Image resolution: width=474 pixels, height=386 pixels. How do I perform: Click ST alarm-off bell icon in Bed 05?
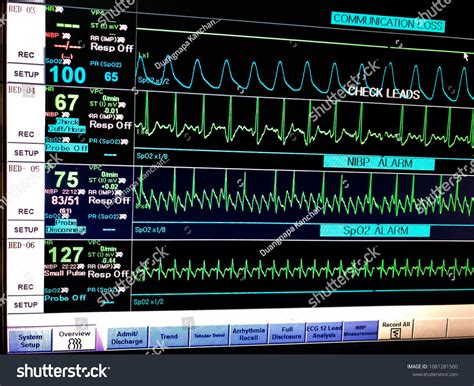122,181
